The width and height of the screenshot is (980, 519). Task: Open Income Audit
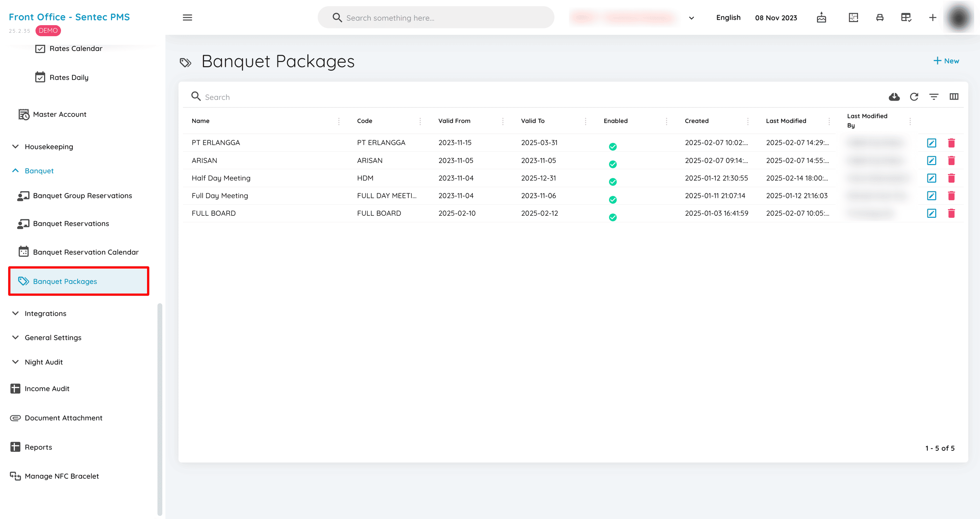tap(40, 388)
